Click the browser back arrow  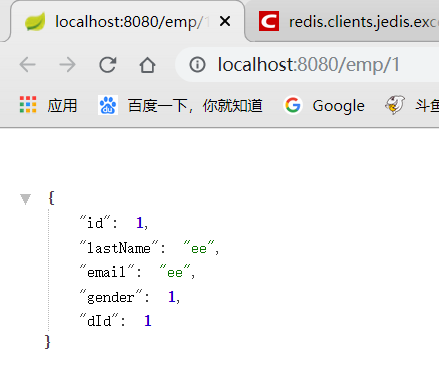tap(27, 64)
